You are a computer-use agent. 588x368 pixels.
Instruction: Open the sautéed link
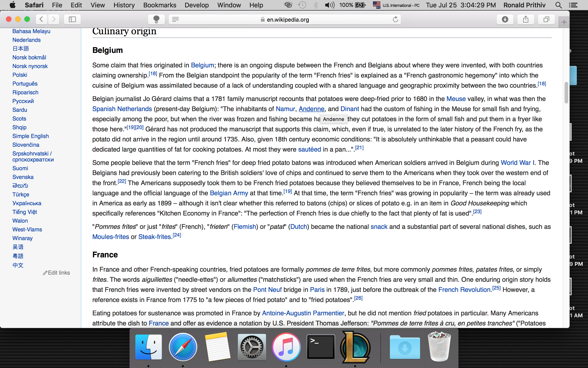(310, 149)
